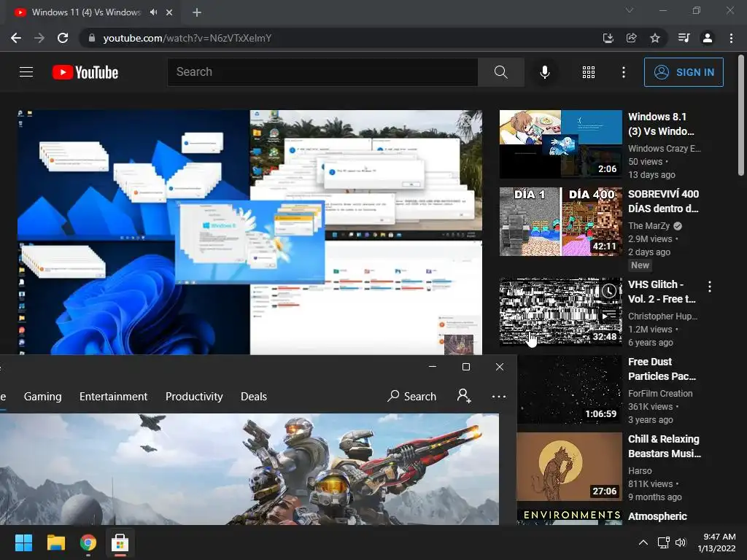Close the Windows 11 (4) Vs Windows tab
747x560 pixels.
[x=169, y=12]
